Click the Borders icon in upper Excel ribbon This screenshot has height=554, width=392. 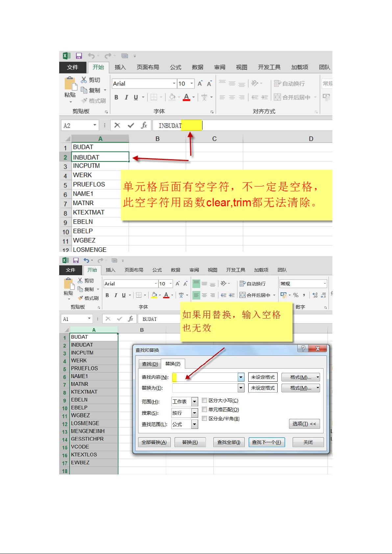[x=154, y=97]
